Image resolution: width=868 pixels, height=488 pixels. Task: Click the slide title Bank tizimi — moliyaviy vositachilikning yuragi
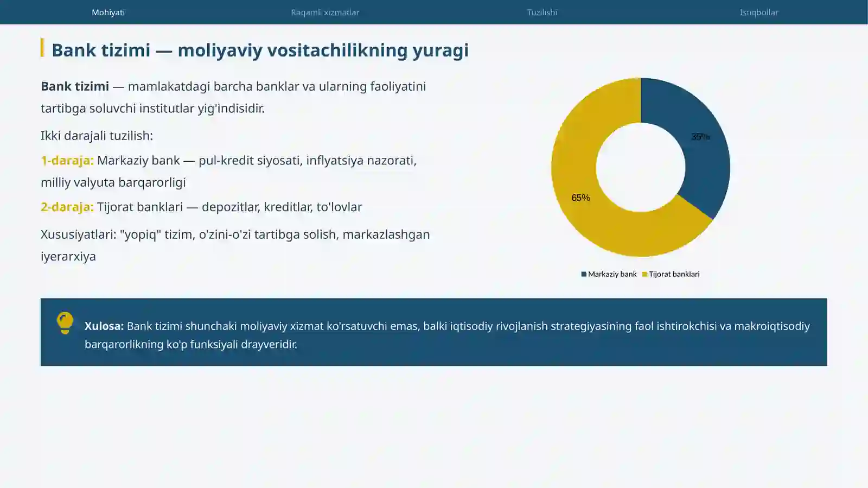pos(260,50)
